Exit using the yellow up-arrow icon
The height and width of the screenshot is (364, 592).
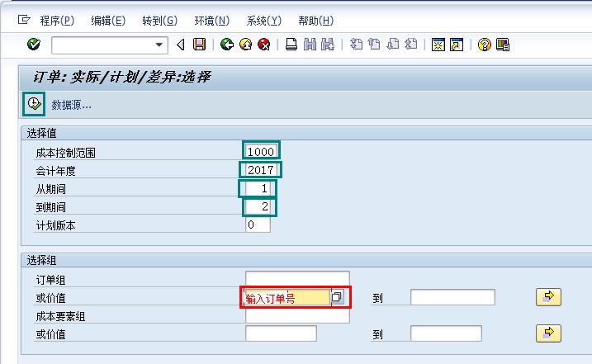pyautogui.click(x=246, y=45)
